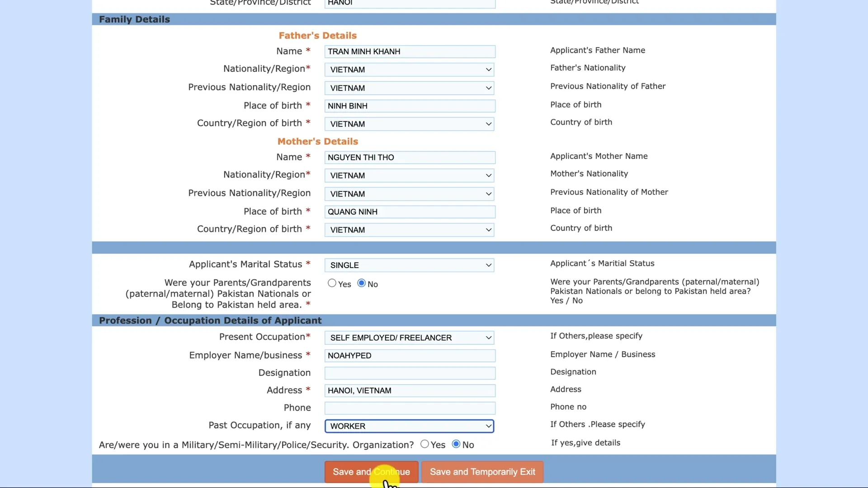
Task: Select Yes for Pakistan nationals question
Action: 332,283
